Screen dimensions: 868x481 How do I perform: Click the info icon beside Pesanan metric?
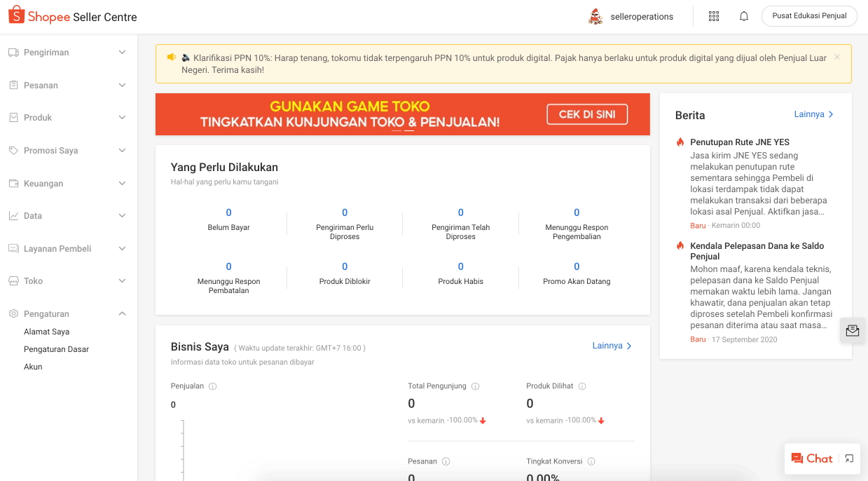446,461
